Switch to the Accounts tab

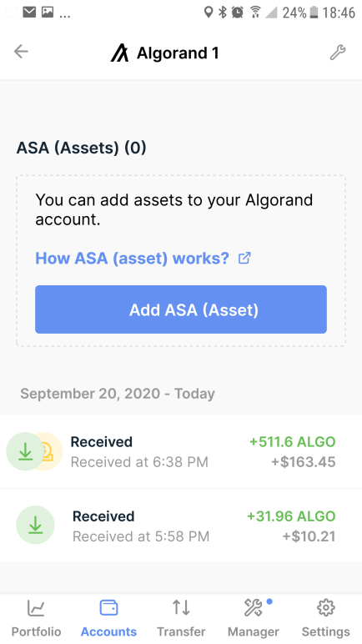(x=109, y=618)
